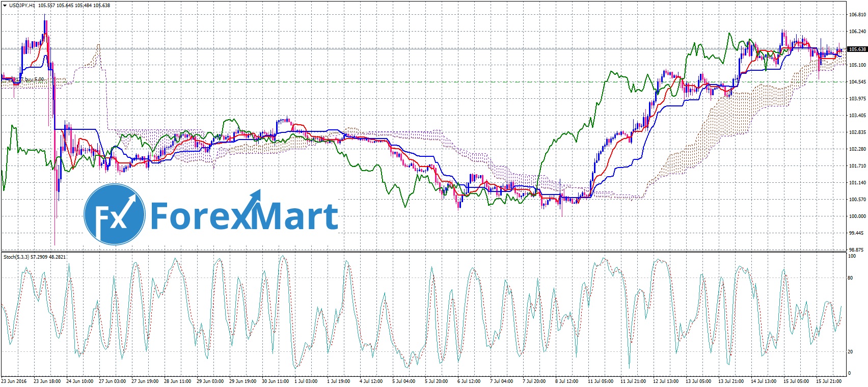The height and width of the screenshot is (387, 868).
Task: Click the 80 level on stochastic scale
Action: pos(850,278)
